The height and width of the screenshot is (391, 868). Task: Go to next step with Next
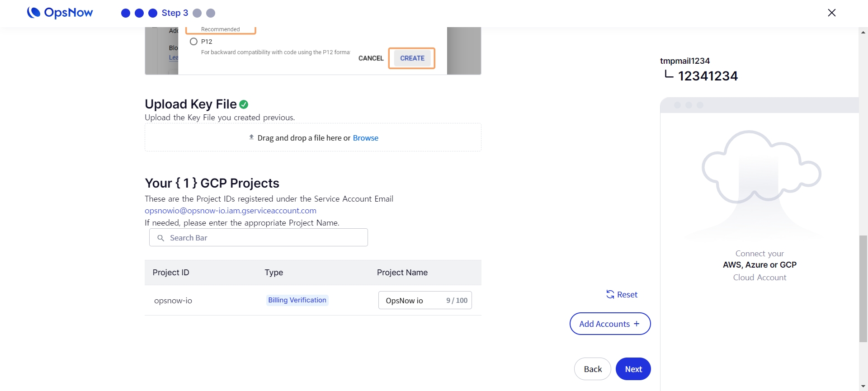click(633, 369)
